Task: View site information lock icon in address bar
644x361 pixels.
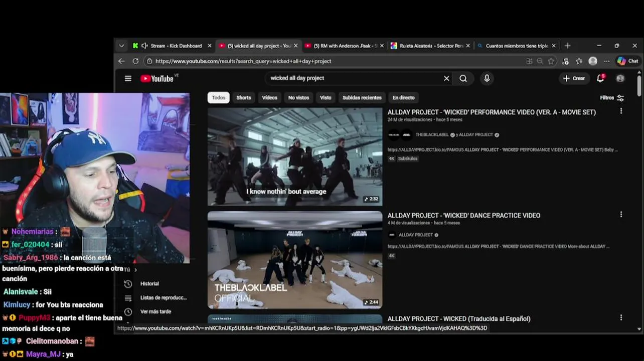Action: [149, 61]
